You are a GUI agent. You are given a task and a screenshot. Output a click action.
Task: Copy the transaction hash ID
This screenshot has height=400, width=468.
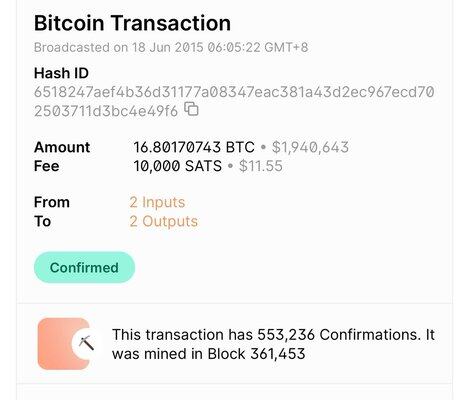[x=192, y=109]
